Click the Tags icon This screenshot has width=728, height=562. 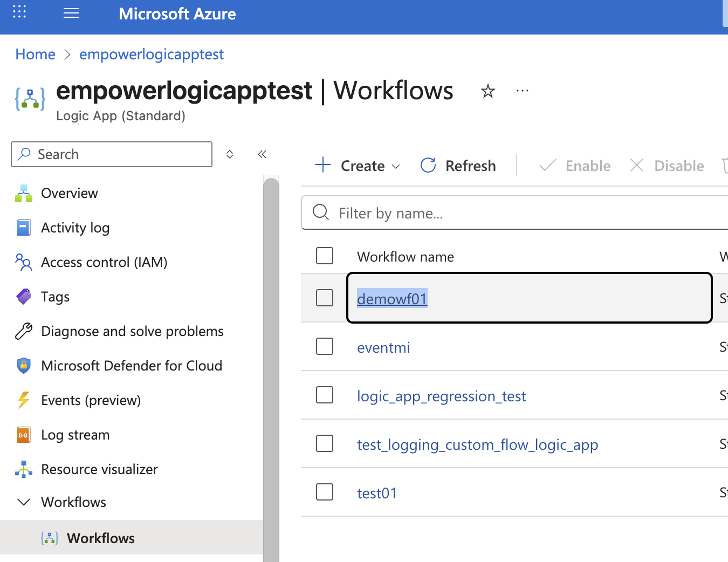(x=24, y=297)
